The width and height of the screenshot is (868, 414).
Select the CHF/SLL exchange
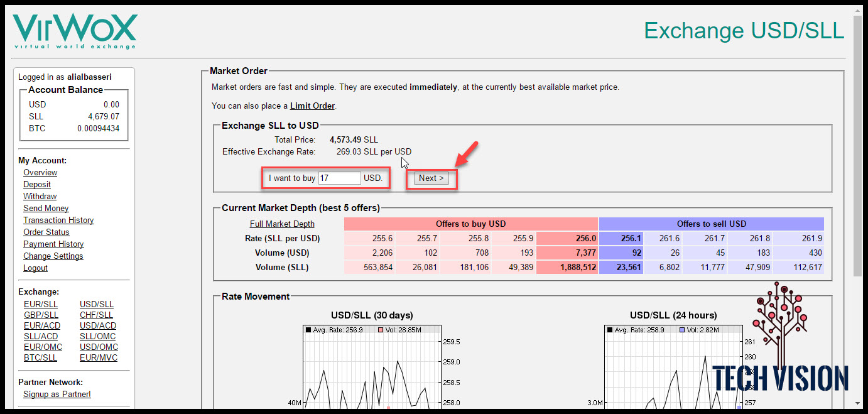point(96,315)
